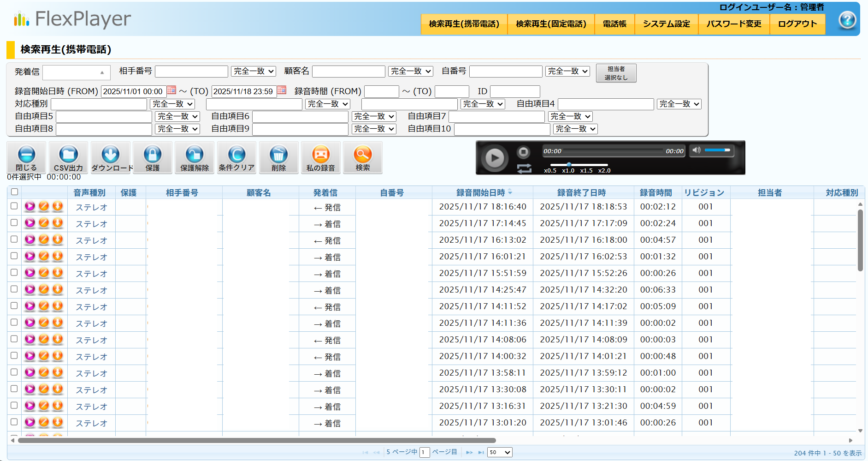Viewport: 868px width, 461px height.
Task: Click the ダウンロード download icon
Action: point(111,157)
